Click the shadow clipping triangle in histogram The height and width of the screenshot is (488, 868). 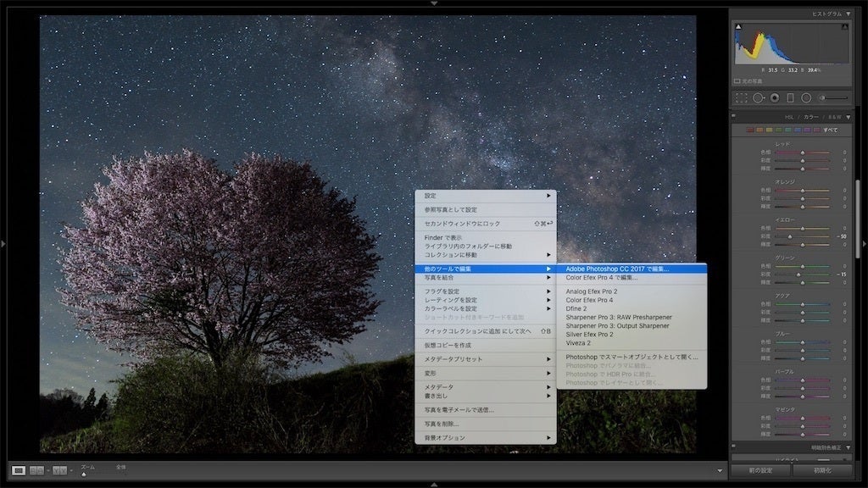pos(737,27)
